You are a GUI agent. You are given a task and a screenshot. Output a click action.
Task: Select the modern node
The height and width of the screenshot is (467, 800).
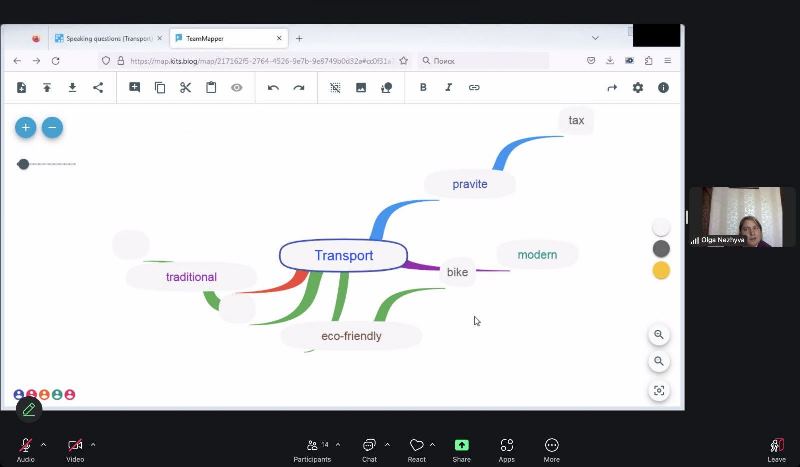point(537,255)
